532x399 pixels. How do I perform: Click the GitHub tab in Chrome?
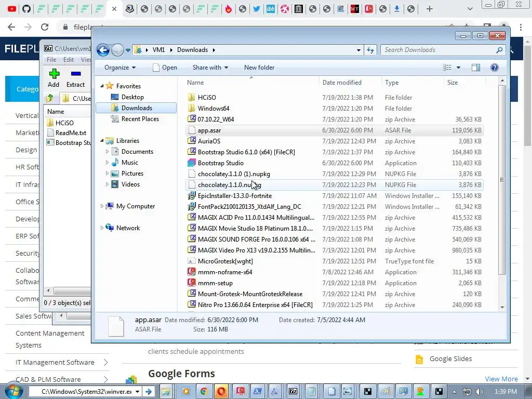pyautogui.click(x=26, y=9)
